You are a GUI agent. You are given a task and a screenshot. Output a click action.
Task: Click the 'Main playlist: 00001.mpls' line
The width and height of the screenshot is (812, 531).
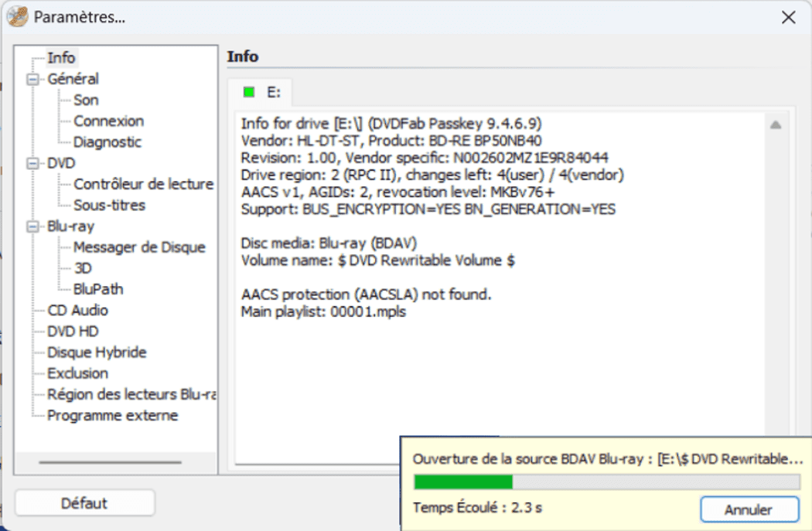point(324,311)
